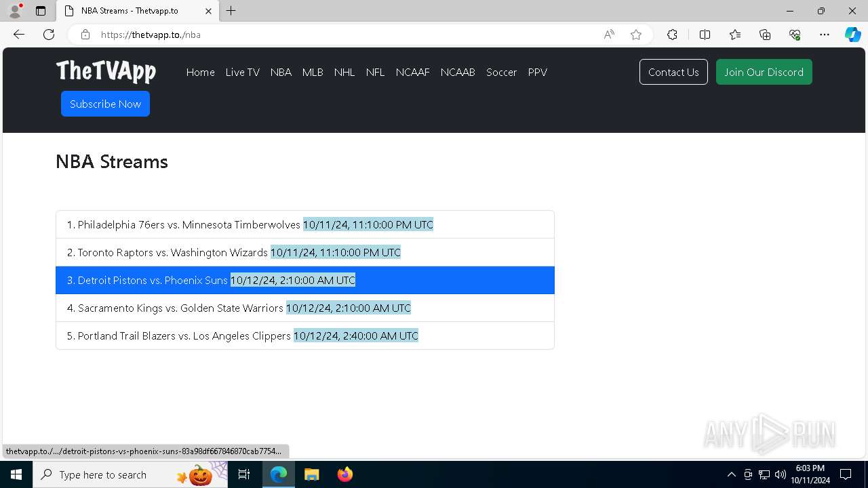Toggle Split screen icon
868x488 pixels.
pos(705,35)
